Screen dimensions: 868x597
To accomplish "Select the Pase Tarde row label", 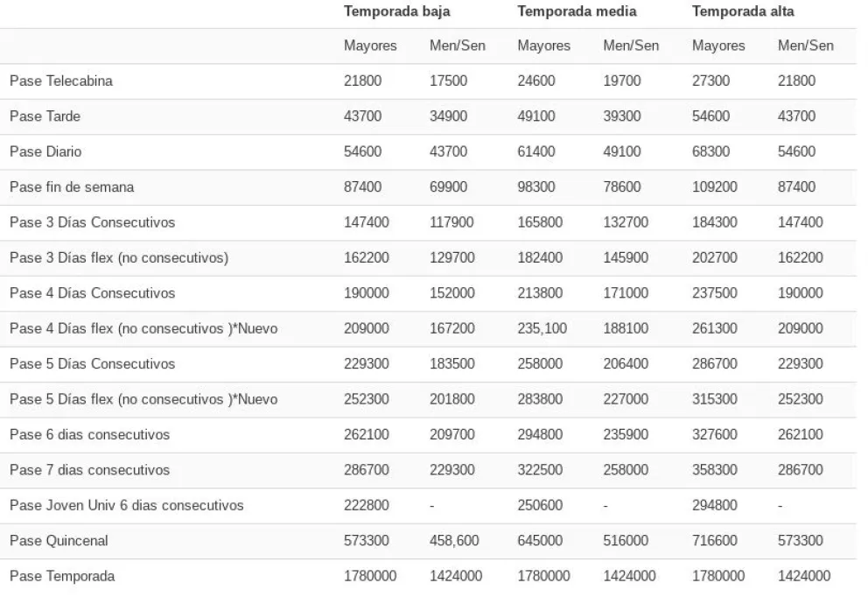I will [46, 116].
